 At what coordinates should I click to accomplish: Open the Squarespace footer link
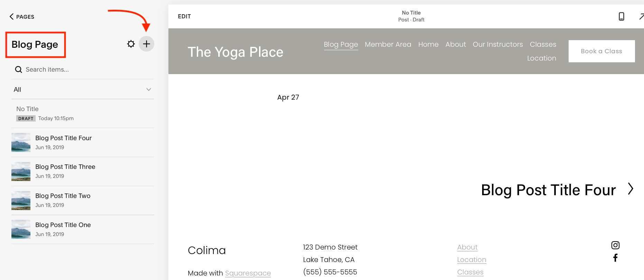[248, 273]
